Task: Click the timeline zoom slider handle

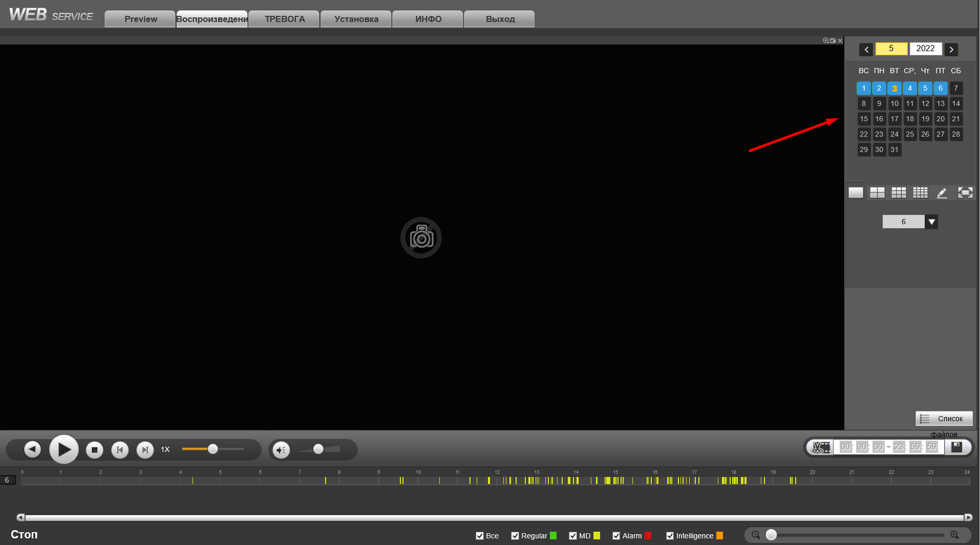Action: 771,535
